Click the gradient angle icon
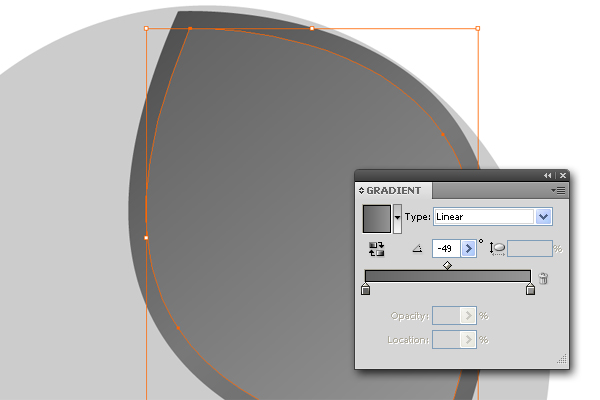The width and height of the screenshot is (600, 400). 417,249
